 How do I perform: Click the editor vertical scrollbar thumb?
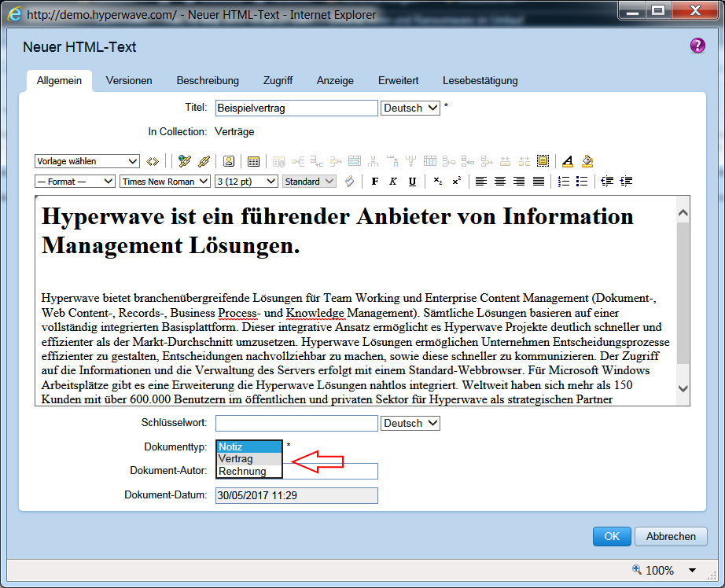(x=683, y=292)
